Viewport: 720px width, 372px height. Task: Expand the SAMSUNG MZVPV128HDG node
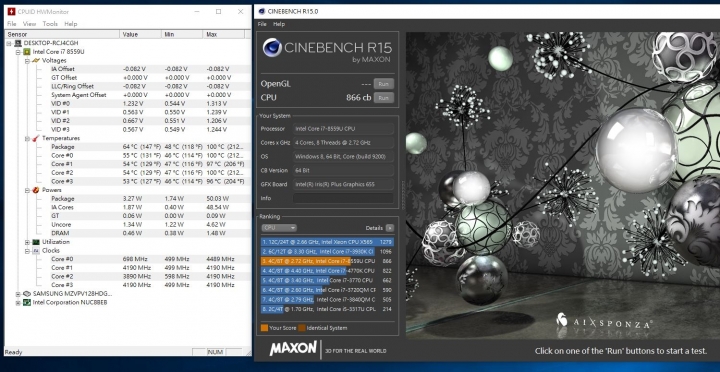click(x=18, y=293)
